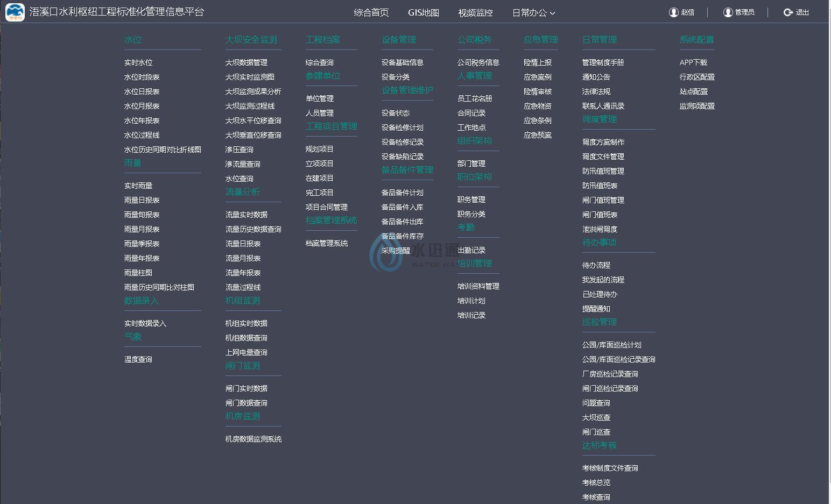This screenshot has height=504, width=831.
Task: Open 应急预案
Action: click(538, 135)
